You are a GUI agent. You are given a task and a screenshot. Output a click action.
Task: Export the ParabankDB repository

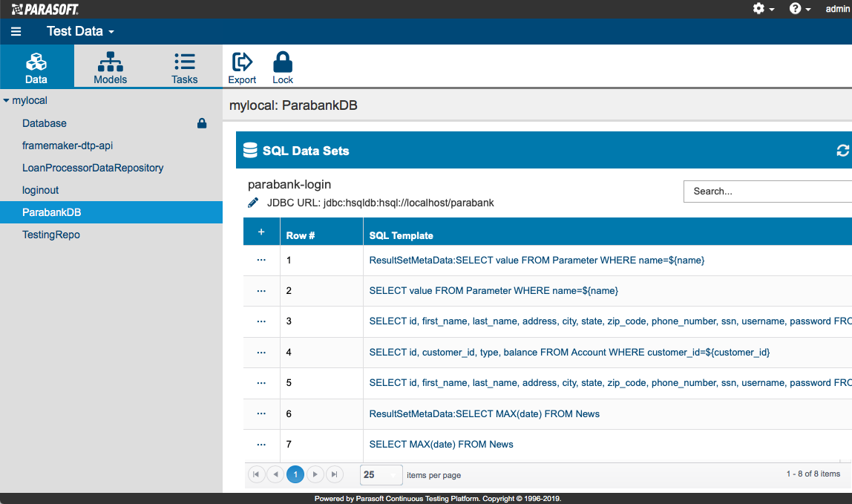[x=242, y=68]
